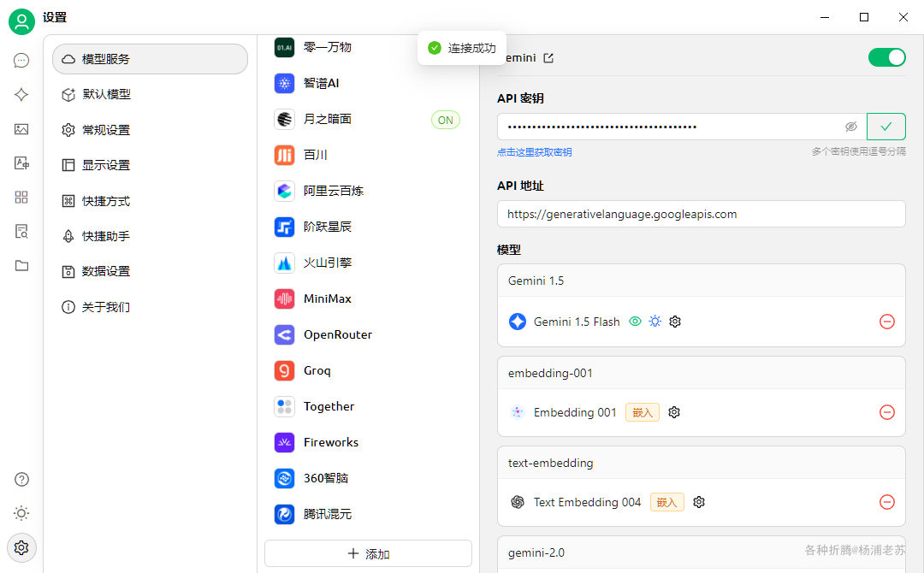Select 模型服务 settings menu
Viewport: 924px width, 573px height.
click(151, 59)
